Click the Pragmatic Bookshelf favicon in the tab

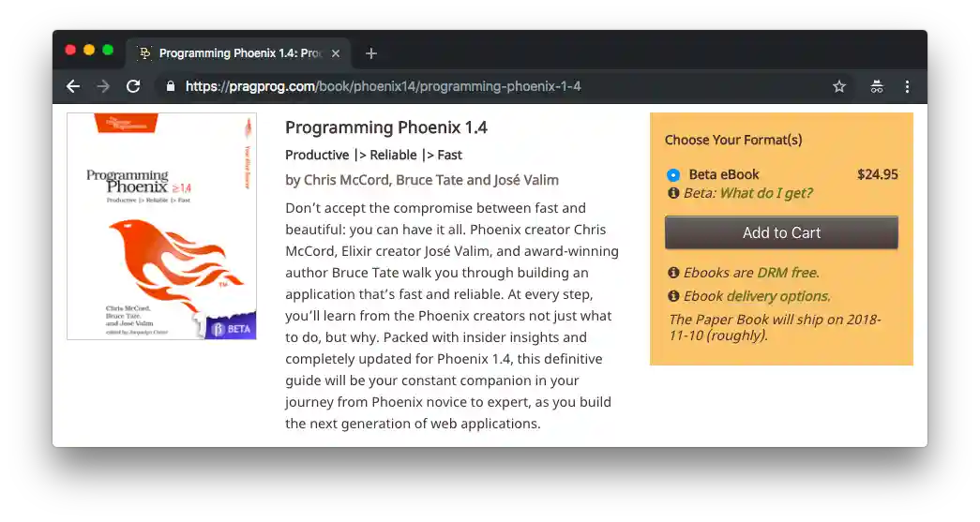[145, 53]
